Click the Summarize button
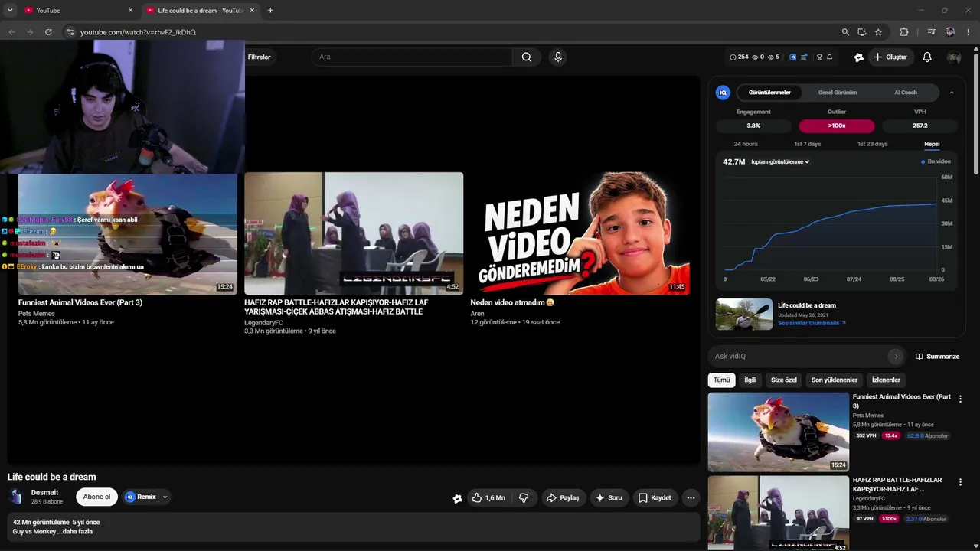This screenshot has width=980, height=551. tap(937, 357)
